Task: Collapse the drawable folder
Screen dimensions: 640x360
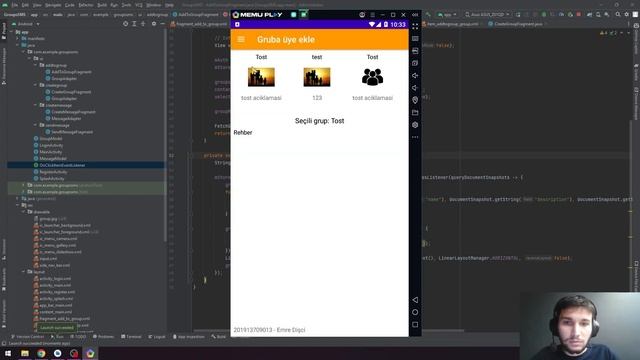Action: coord(24,212)
